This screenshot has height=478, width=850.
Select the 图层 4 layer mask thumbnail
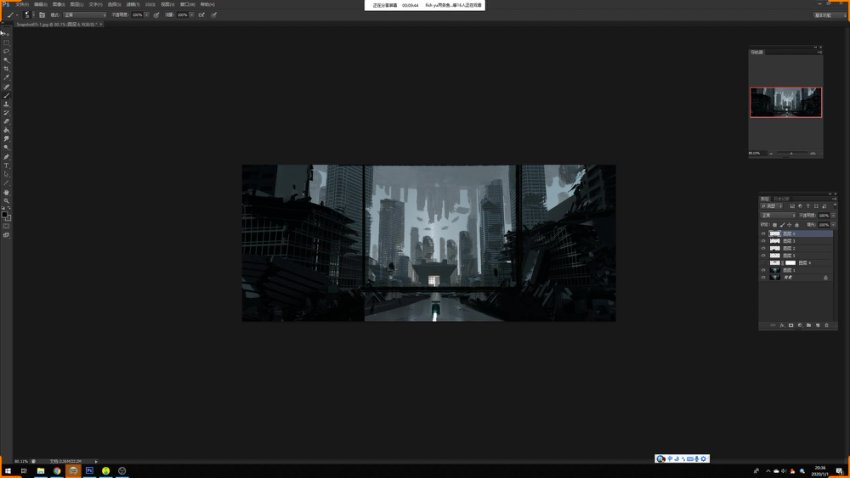(790, 263)
